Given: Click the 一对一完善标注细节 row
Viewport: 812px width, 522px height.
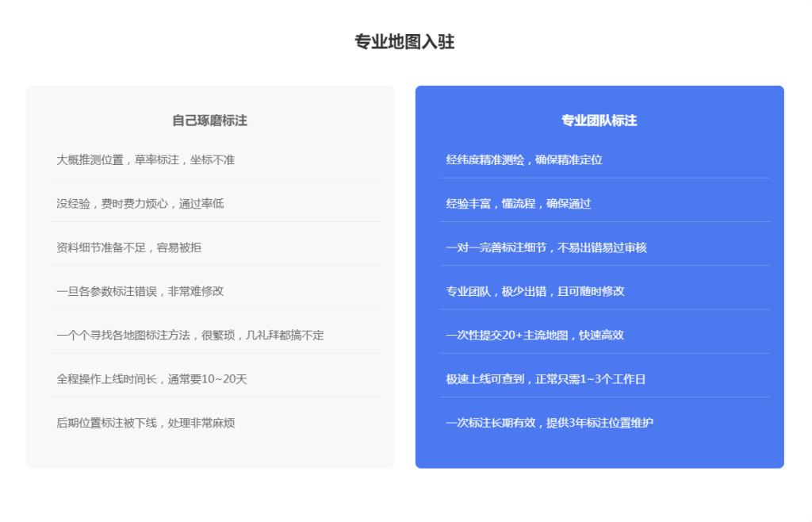Looking at the screenshot, I should [x=546, y=248].
